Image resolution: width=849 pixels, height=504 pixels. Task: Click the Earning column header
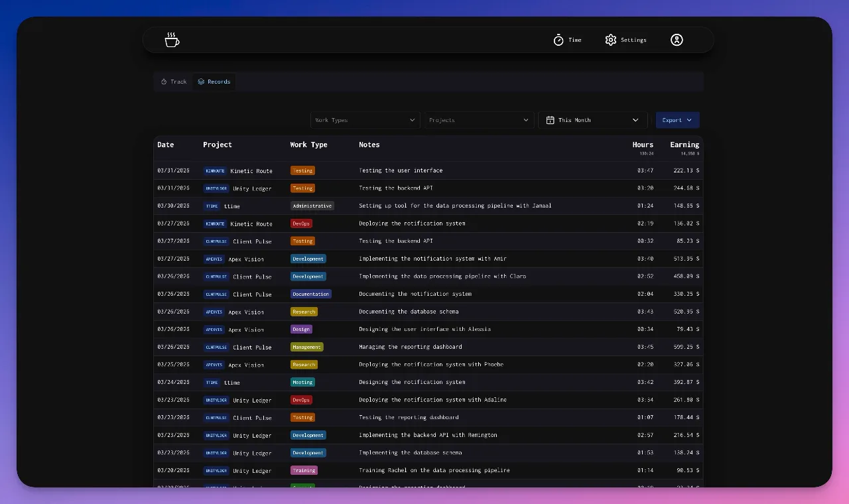[x=685, y=145]
